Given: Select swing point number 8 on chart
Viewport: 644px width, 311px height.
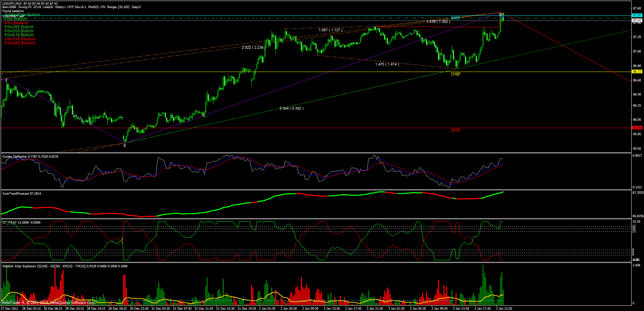Looking at the screenshot, I should point(124,146).
